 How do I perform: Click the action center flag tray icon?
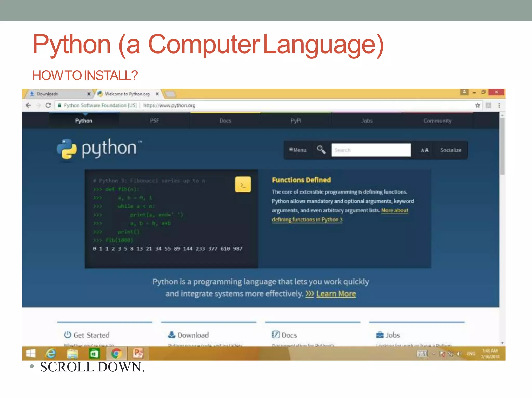tap(442, 354)
